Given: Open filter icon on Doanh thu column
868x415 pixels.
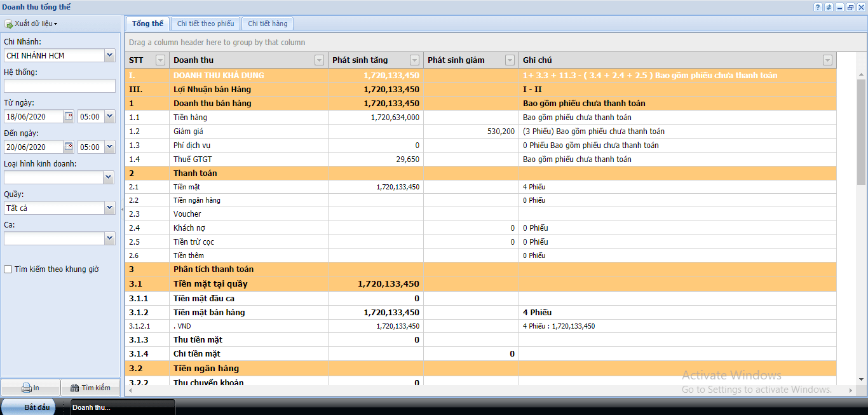Looking at the screenshot, I should pyautogui.click(x=319, y=60).
